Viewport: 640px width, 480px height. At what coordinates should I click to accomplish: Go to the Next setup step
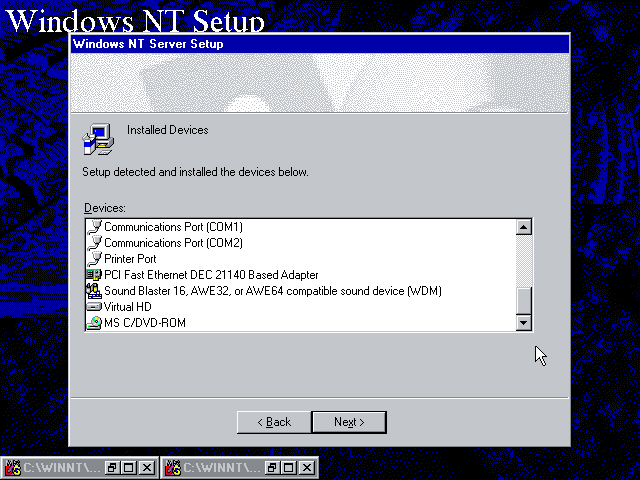pyautogui.click(x=349, y=422)
